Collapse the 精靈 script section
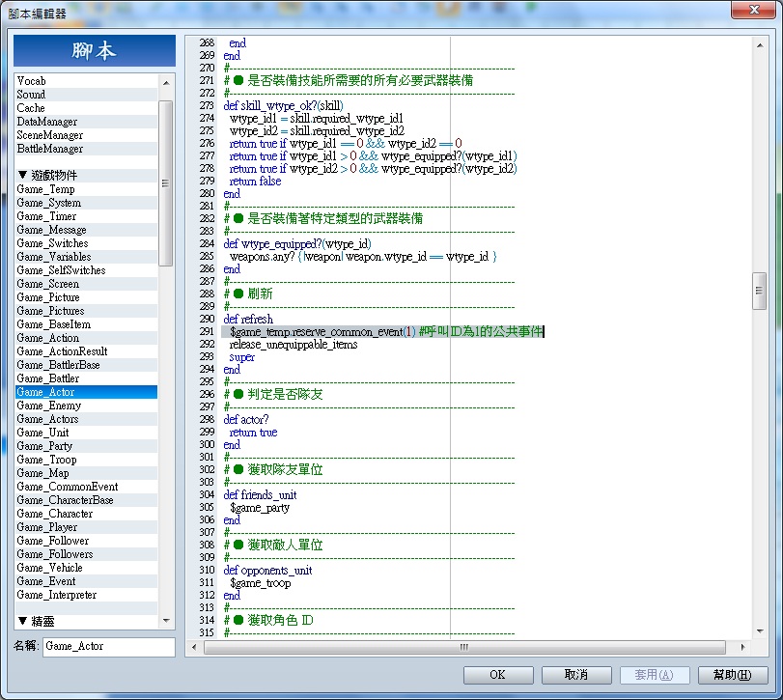Screen dimensions: 783x700 (x=22, y=621)
